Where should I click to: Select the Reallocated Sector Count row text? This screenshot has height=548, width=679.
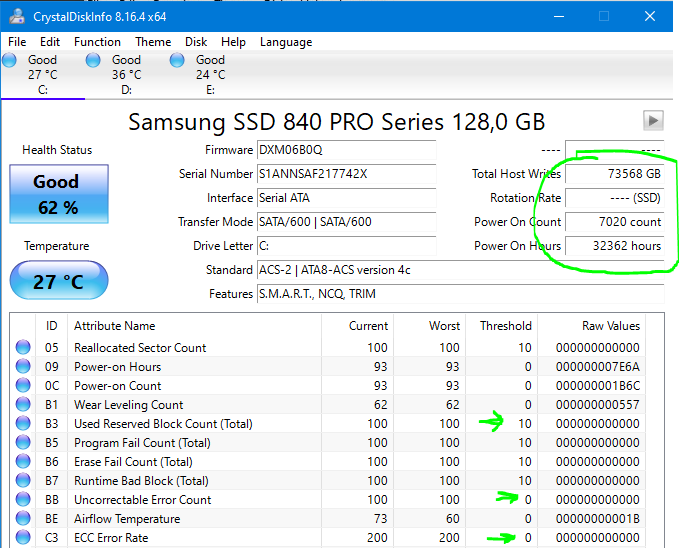(x=140, y=348)
